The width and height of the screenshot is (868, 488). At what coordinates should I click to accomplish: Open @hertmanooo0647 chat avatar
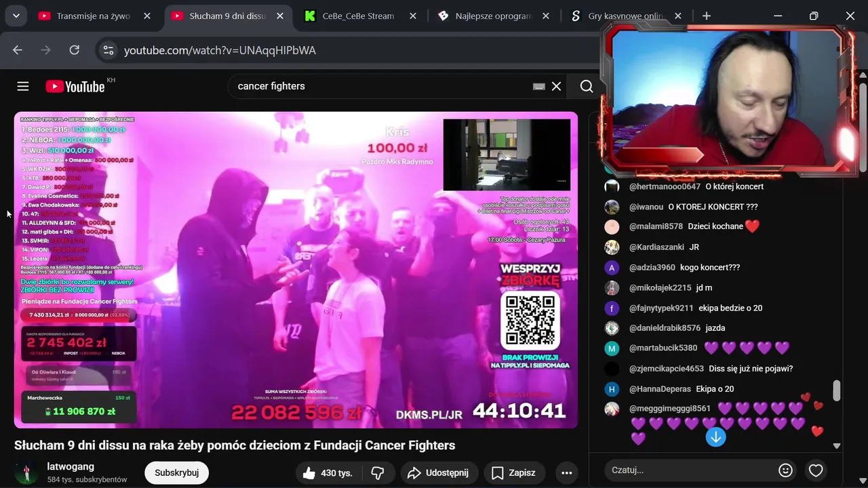(x=612, y=186)
